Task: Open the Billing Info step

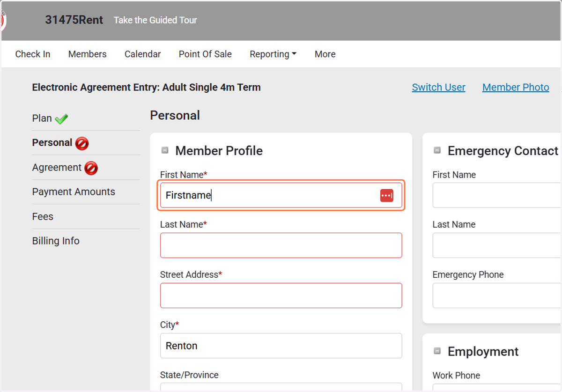Action: (x=56, y=241)
